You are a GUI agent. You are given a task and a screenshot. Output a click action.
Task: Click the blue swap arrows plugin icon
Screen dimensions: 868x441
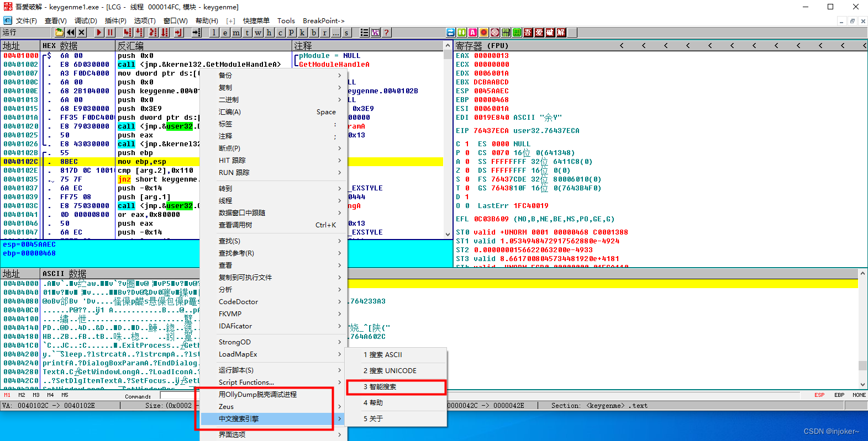pyautogui.click(x=450, y=33)
